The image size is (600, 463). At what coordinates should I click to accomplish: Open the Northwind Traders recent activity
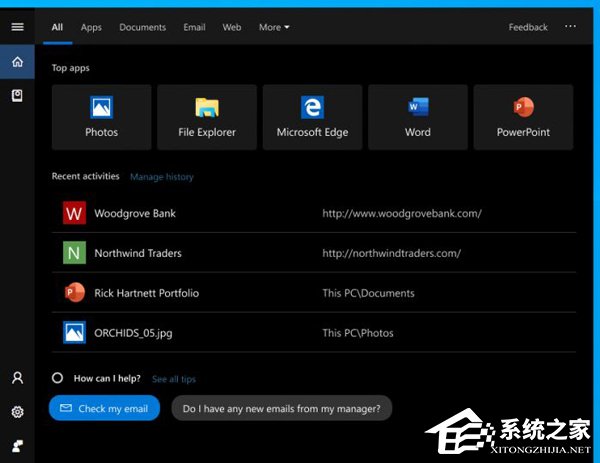click(x=314, y=253)
